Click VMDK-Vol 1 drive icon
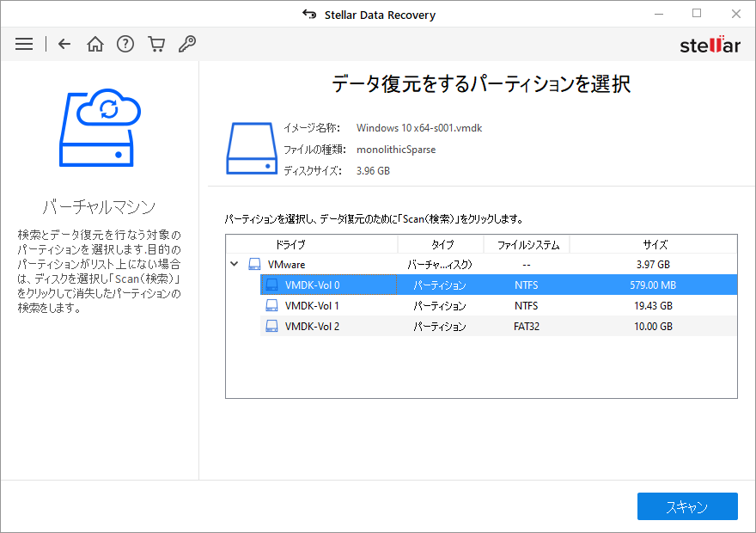This screenshot has width=756, height=533. pyautogui.click(x=272, y=306)
